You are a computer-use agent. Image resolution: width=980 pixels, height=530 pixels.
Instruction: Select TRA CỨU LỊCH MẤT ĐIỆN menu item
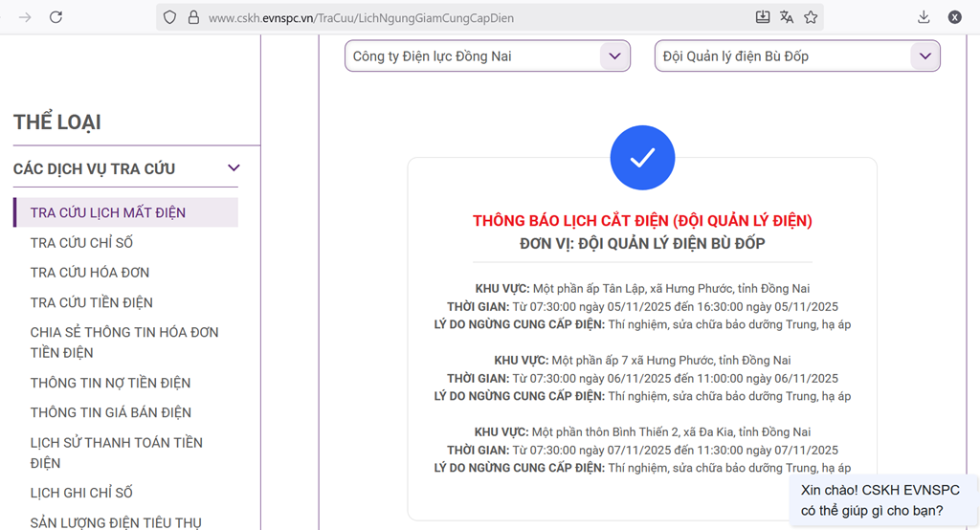click(x=108, y=212)
